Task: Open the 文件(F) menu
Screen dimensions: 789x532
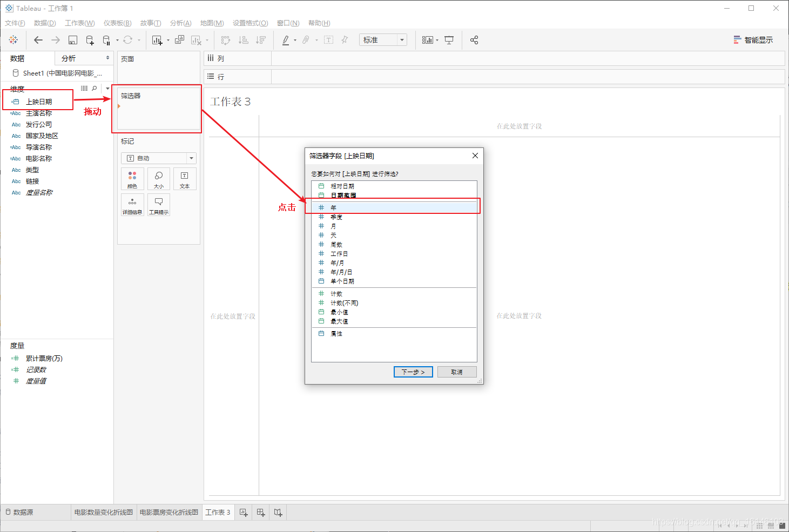Action: 15,23
